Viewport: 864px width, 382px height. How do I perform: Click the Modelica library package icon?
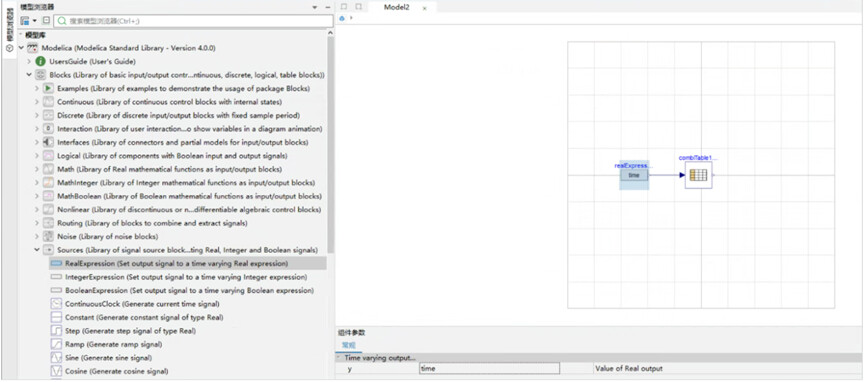tap(33, 48)
